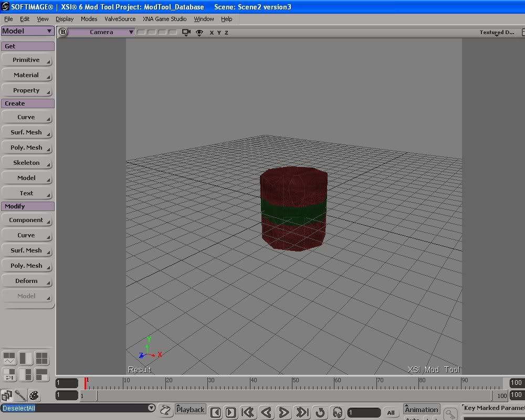Toggle the loop playback button
Viewport: 525px width, 420px height.
[320, 412]
